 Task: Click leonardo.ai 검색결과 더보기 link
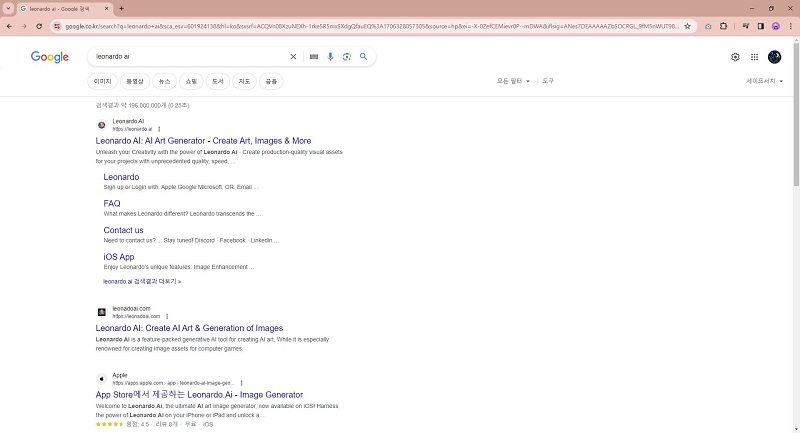pos(142,282)
